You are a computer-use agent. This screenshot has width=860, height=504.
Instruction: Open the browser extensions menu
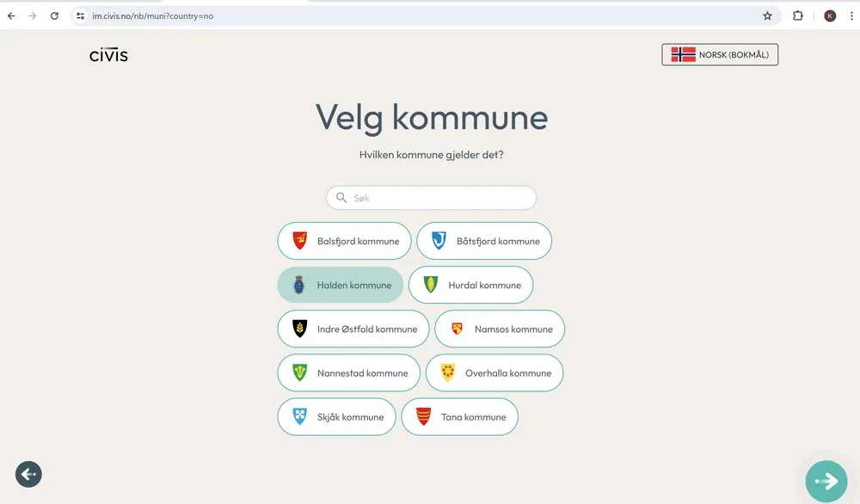(x=797, y=15)
